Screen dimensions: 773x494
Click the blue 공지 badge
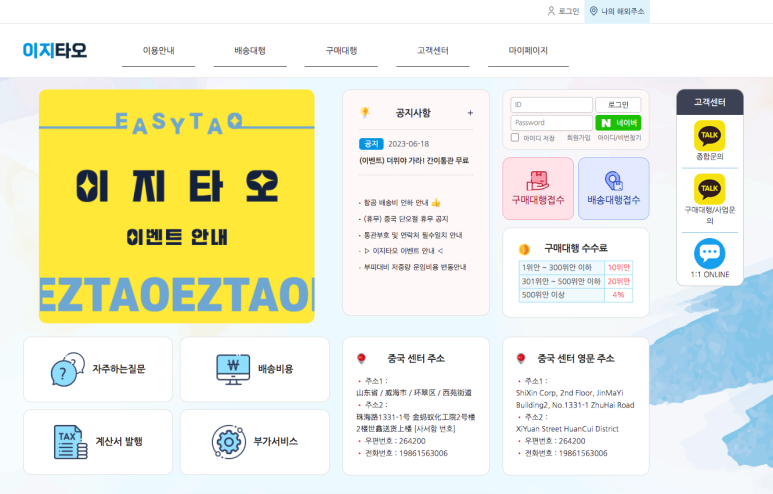click(x=371, y=144)
